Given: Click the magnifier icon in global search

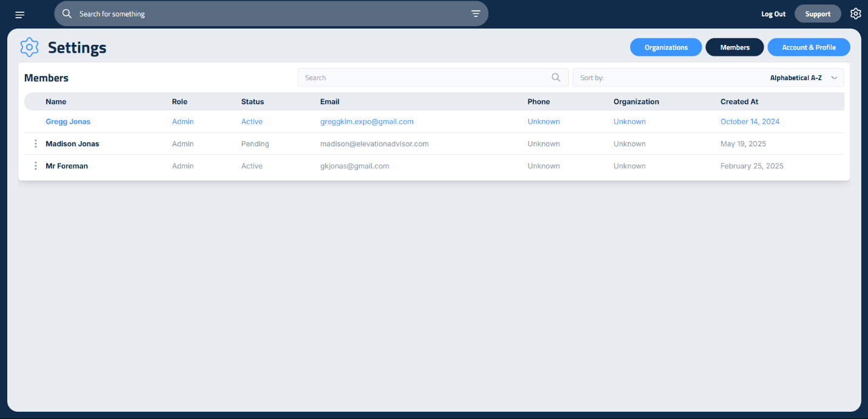Looking at the screenshot, I should [67, 13].
